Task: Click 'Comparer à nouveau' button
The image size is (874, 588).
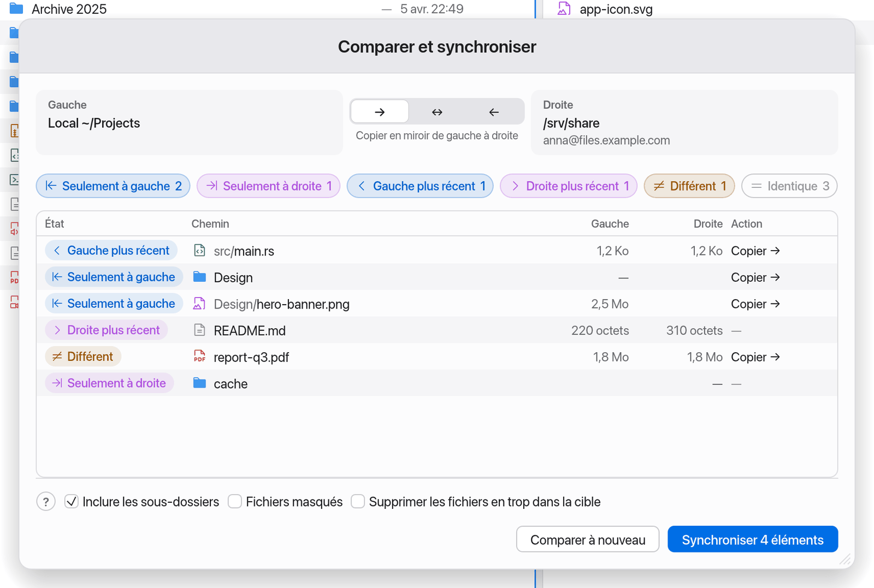Action: coord(588,539)
